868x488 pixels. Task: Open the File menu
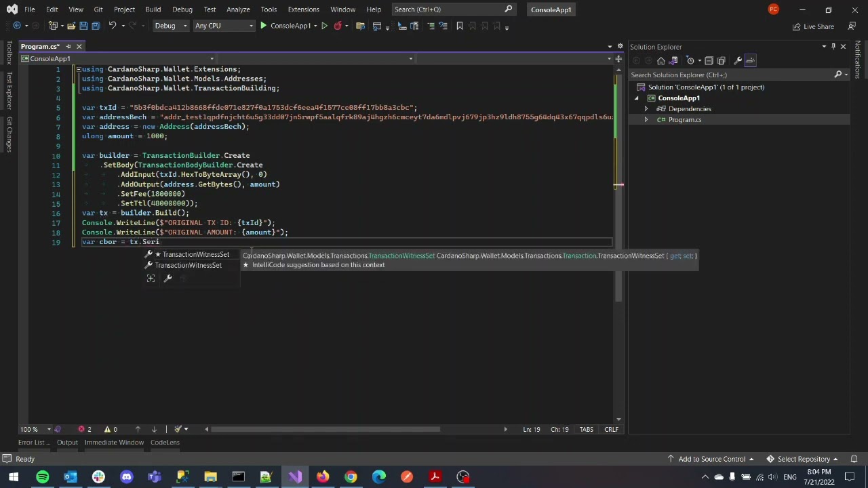click(x=30, y=9)
